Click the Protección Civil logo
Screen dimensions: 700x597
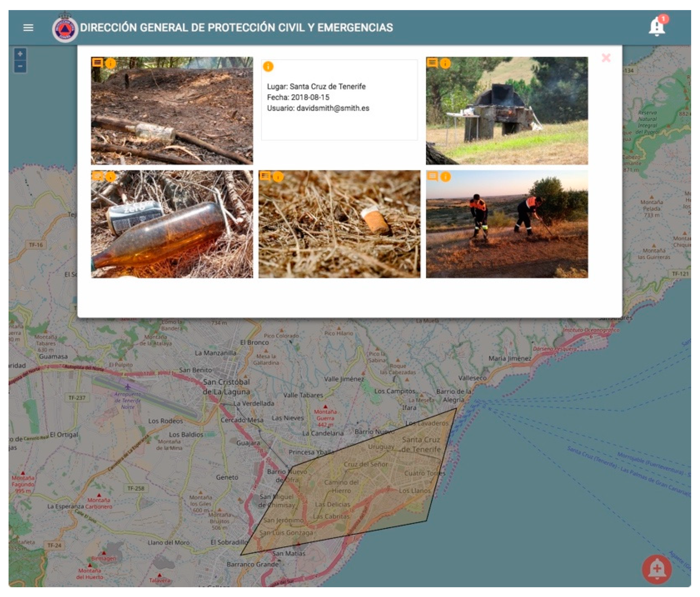coord(65,29)
